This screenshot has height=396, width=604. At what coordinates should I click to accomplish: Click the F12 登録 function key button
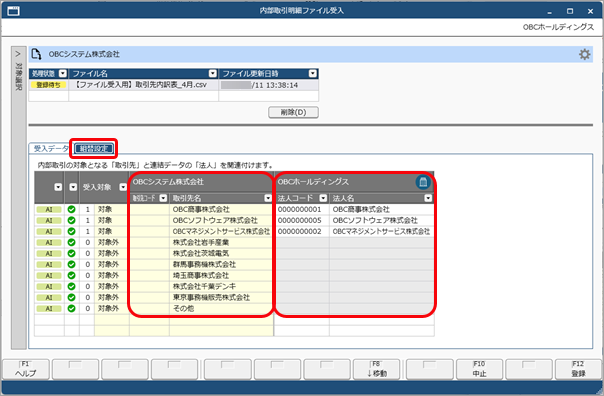tap(578, 369)
